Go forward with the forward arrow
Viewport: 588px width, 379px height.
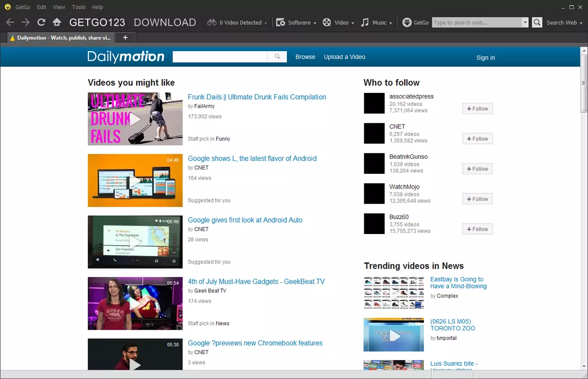point(26,22)
